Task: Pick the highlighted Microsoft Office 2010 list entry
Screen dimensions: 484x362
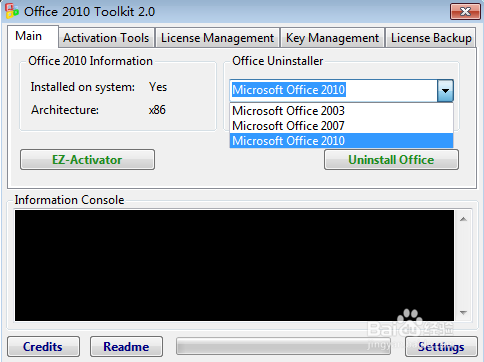Action: click(341, 141)
